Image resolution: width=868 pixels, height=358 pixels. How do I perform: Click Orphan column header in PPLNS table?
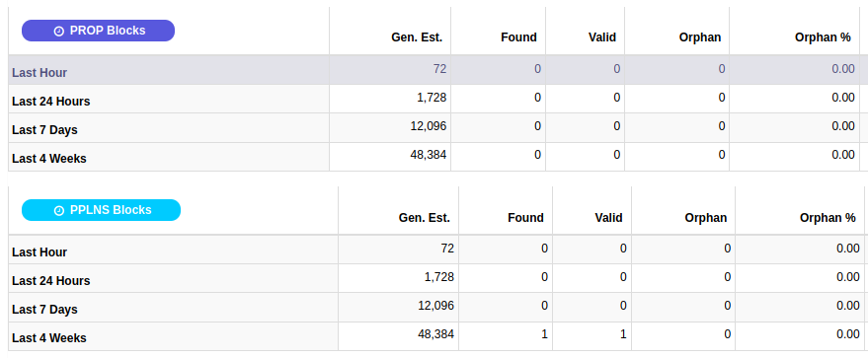tap(706, 218)
